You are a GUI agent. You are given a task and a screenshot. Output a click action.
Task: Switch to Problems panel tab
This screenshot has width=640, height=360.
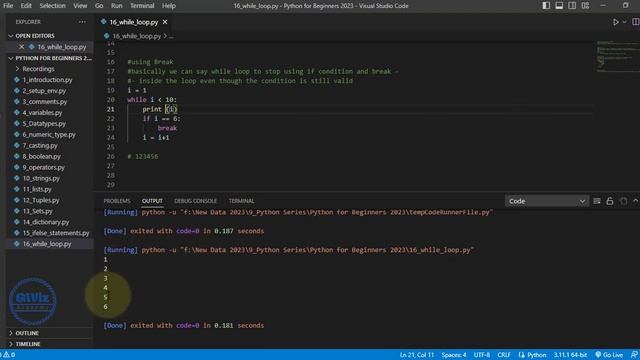[x=117, y=201]
